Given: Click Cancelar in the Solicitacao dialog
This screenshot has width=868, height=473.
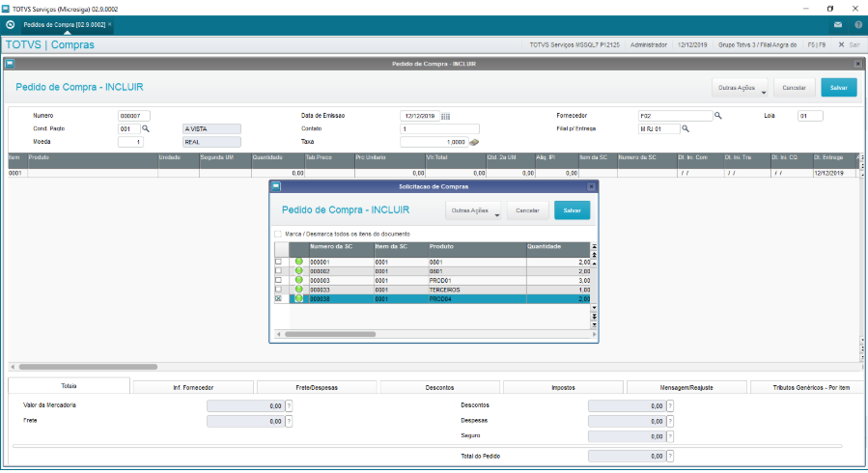Looking at the screenshot, I should [527, 210].
